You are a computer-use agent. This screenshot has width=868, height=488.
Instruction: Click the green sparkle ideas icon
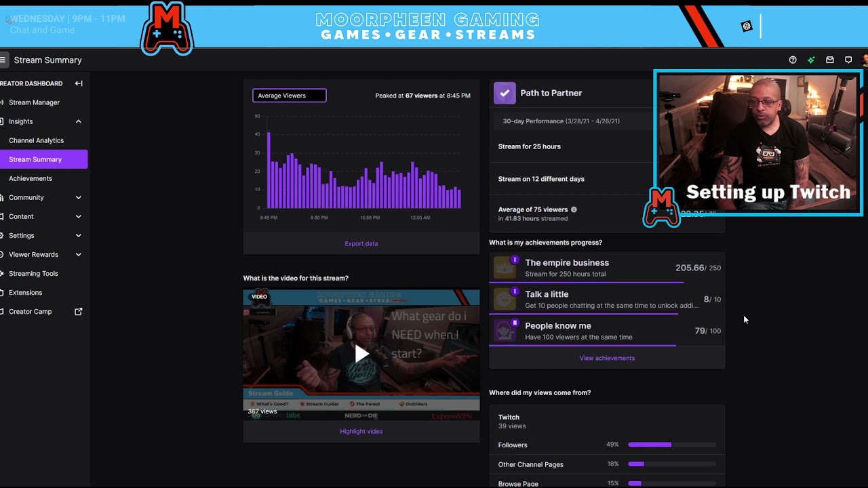click(811, 60)
